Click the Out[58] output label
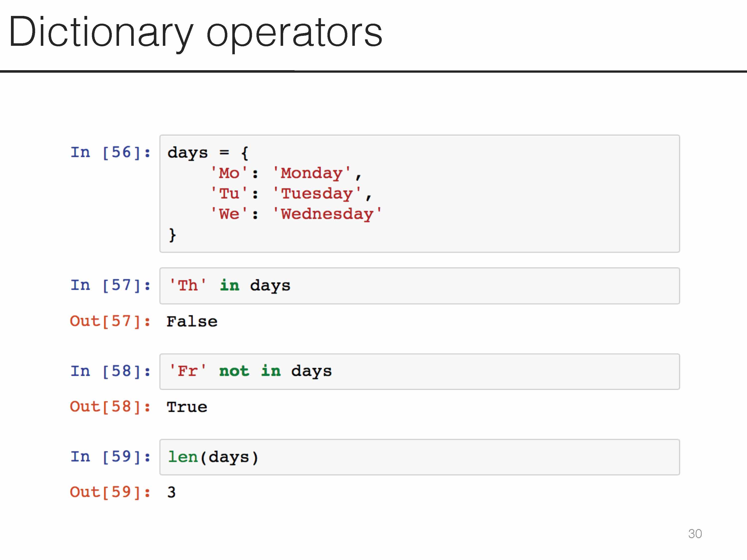 point(110,407)
